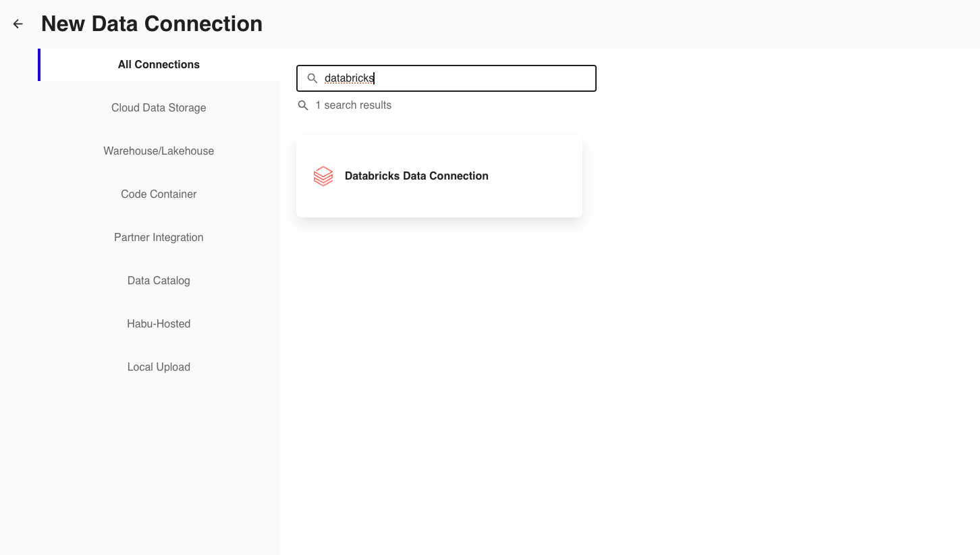
Task: Click the magnifier icon inside the search box
Action: [312, 78]
